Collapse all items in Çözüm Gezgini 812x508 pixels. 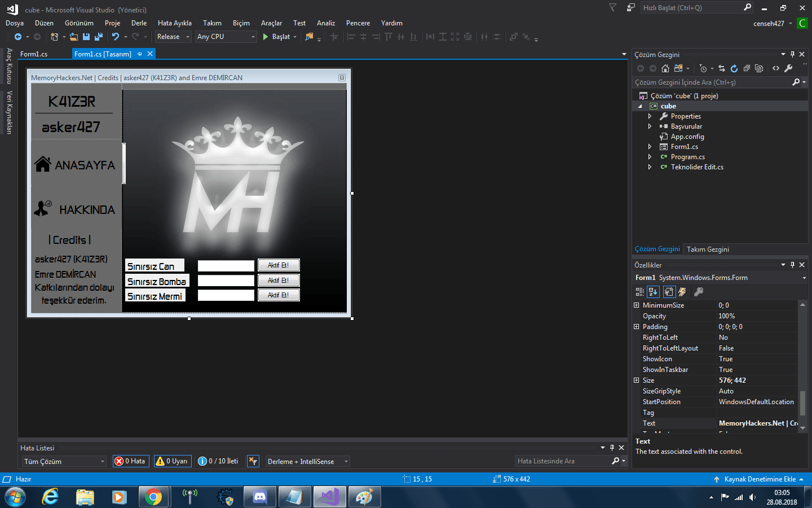coord(747,68)
